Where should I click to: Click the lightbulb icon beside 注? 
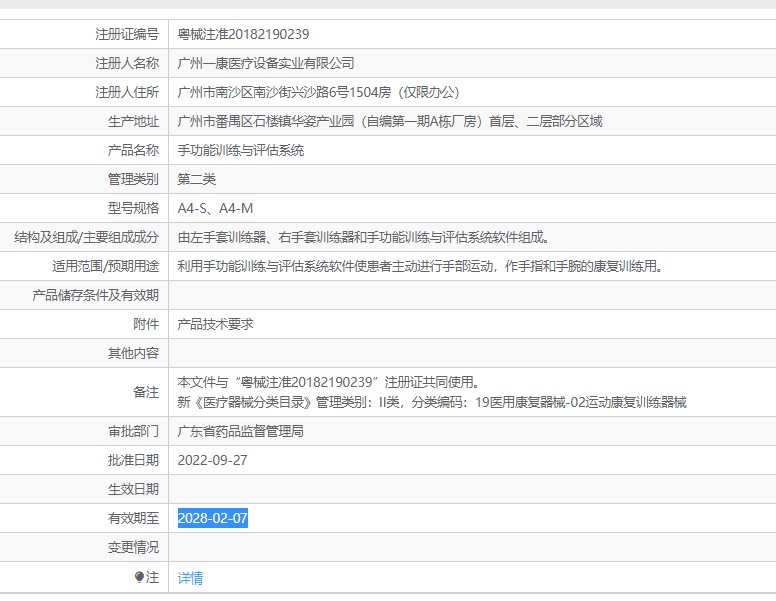(x=139, y=577)
